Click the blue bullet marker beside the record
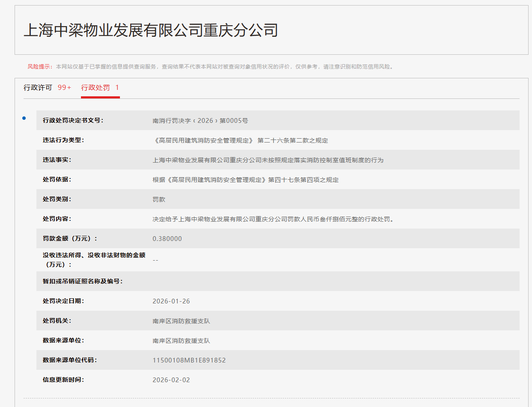 click(24, 119)
